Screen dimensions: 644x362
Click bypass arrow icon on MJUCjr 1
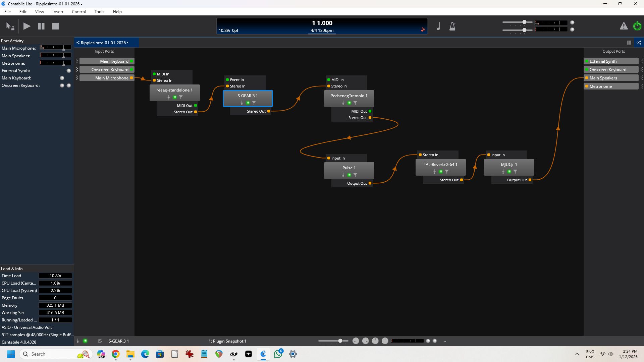pyautogui.click(x=503, y=172)
